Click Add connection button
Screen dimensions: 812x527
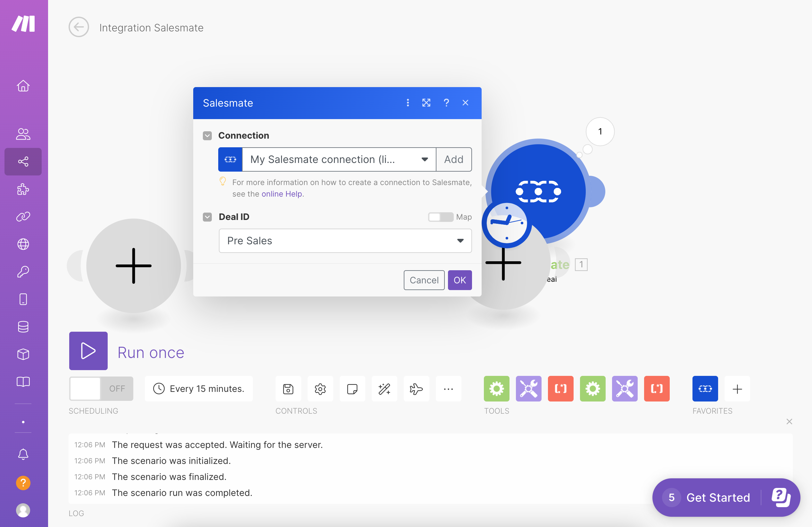click(454, 159)
